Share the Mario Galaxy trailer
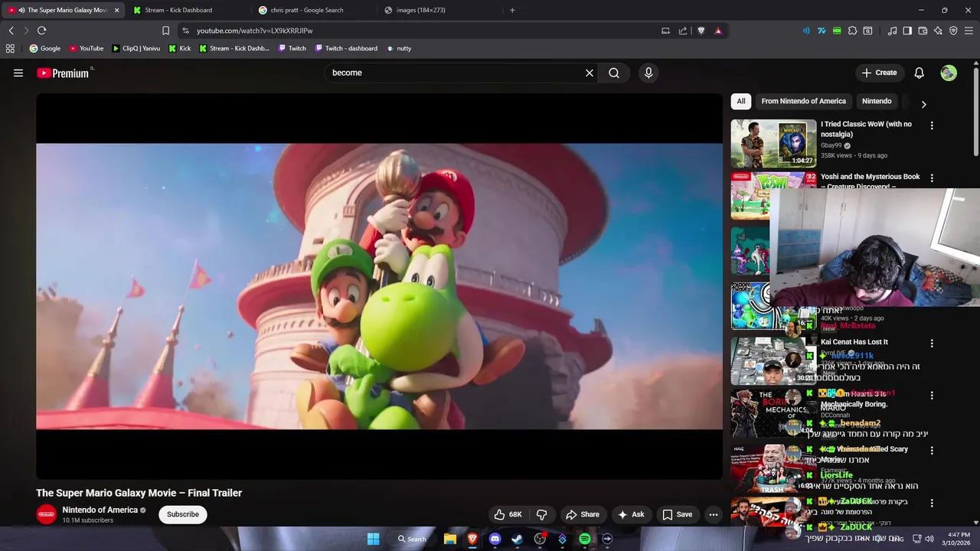980x551 pixels. 582,514
